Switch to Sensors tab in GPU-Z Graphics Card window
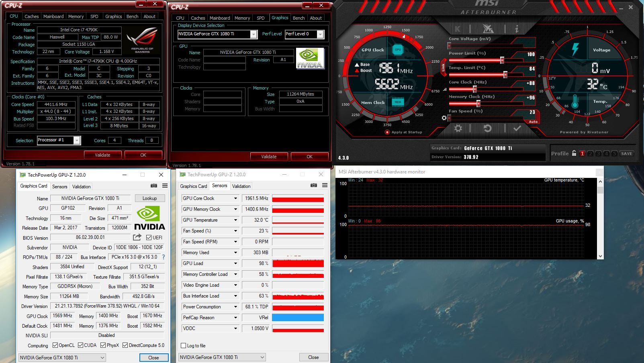The image size is (644, 363). click(x=60, y=187)
